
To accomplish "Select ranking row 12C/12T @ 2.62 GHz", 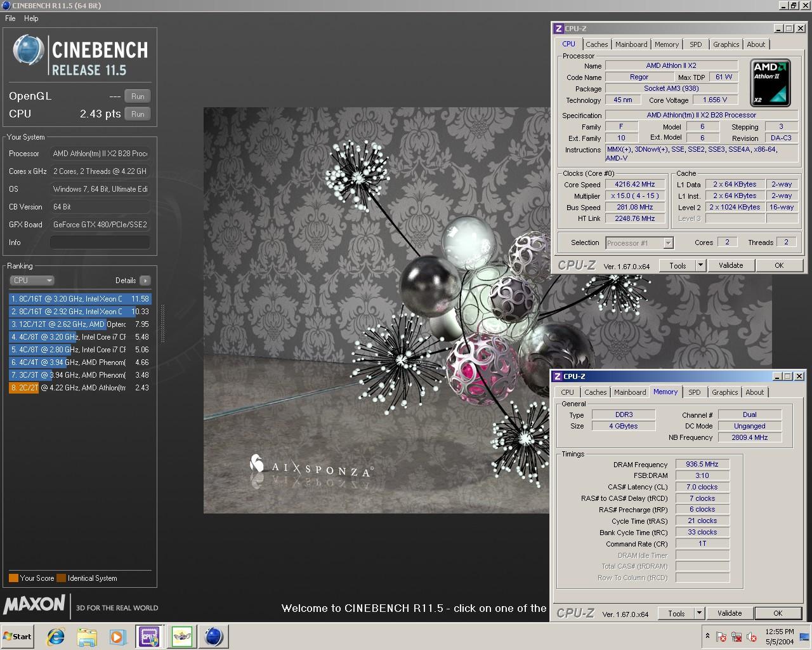I will [x=80, y=324].
